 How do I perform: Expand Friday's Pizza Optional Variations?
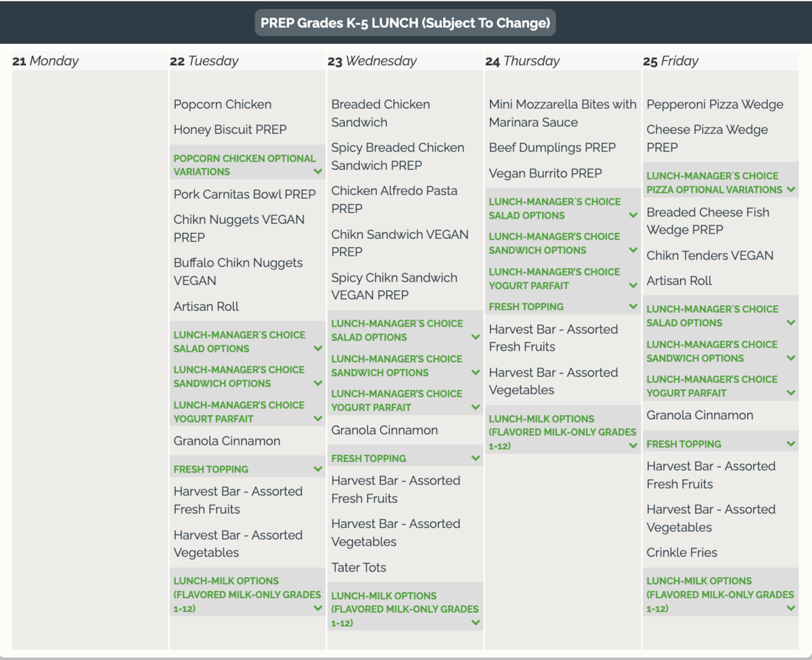721,183
